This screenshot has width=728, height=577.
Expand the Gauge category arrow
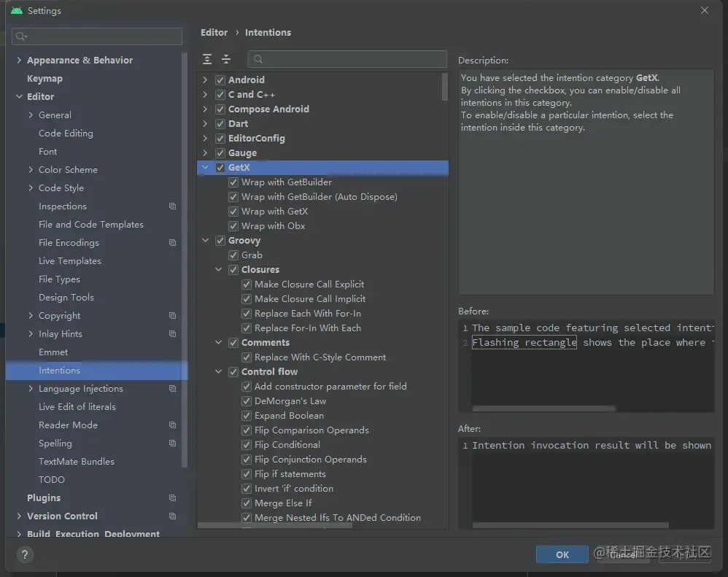point(205,152)
